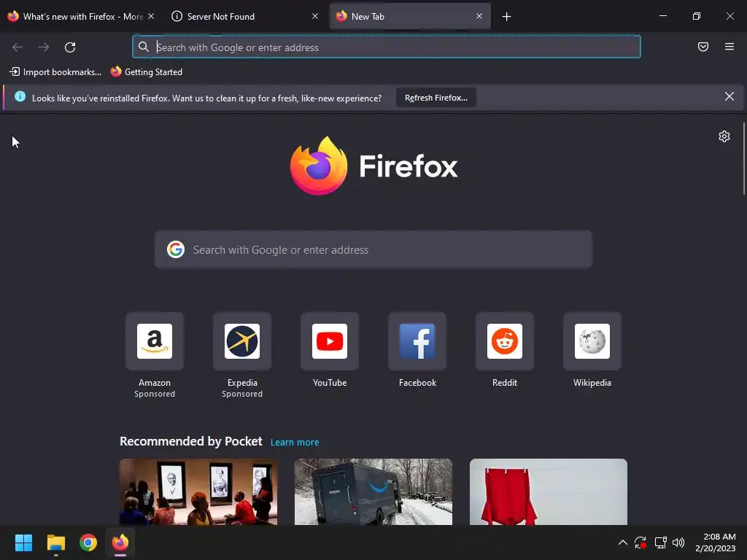Click the Recommended by Pocket heading
Image resolution: width=747 pixels, height=560 pixels.
click(x=191, y=441)
